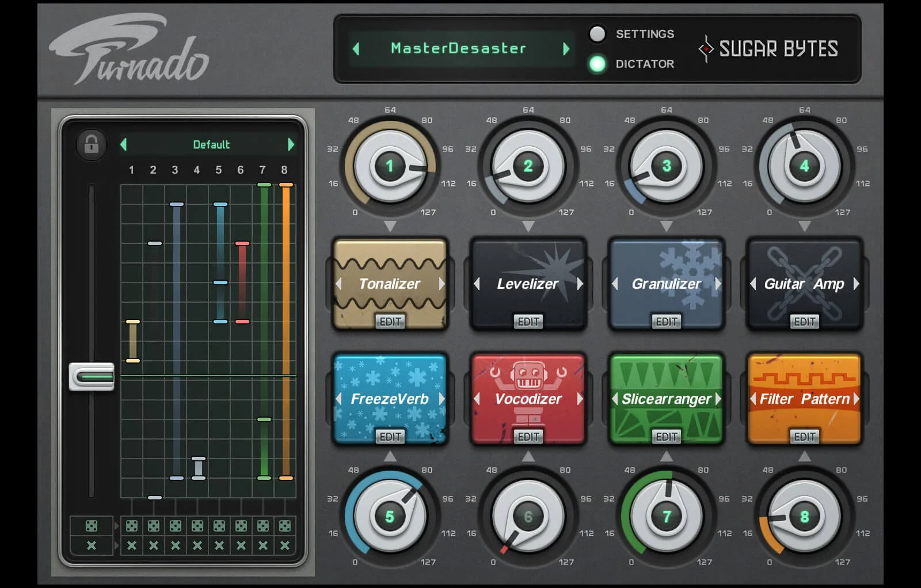Click the dice icon under column 4
This screenshot has height=588, width=921.
pyautogui.click(x=197, y=526)
